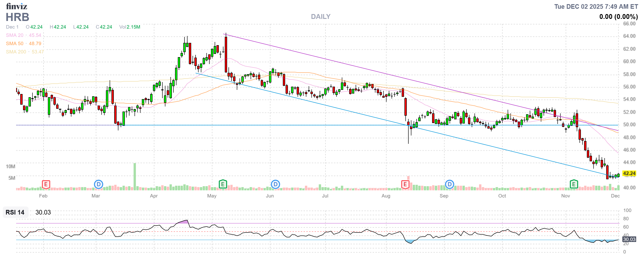The image size is (644, 259).
Task: Click the red earnings E marker in August
Action: pos(405,185)
